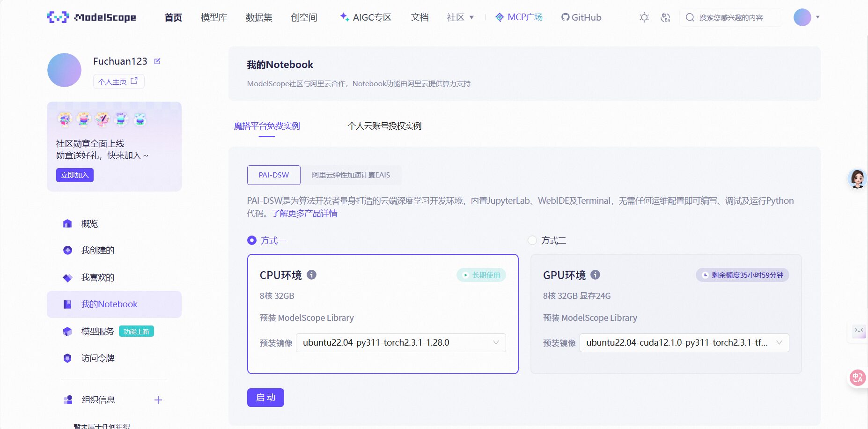Screen dimensions: 868x429
Task: Open 数据集 in top navigation
Action: (x=259, y=17)
